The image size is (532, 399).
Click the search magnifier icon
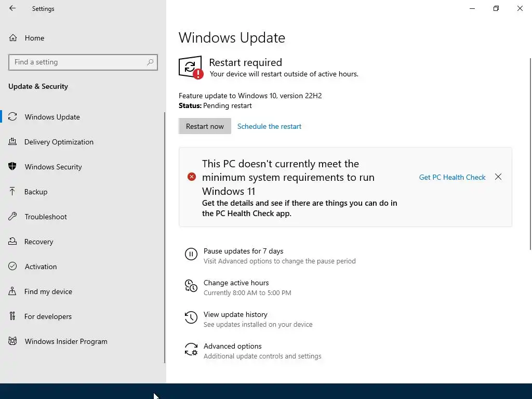tap(150, 62)
